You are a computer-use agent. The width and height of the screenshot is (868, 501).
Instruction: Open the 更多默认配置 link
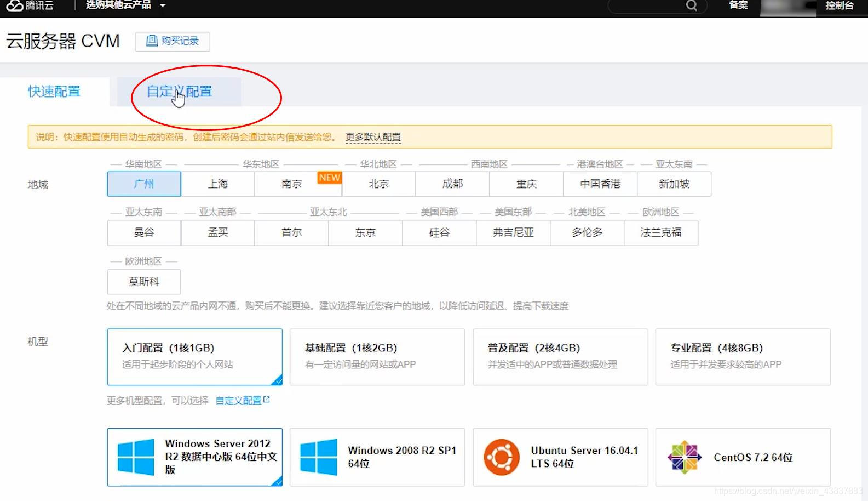pyautogui.click(x=373, y=137)
